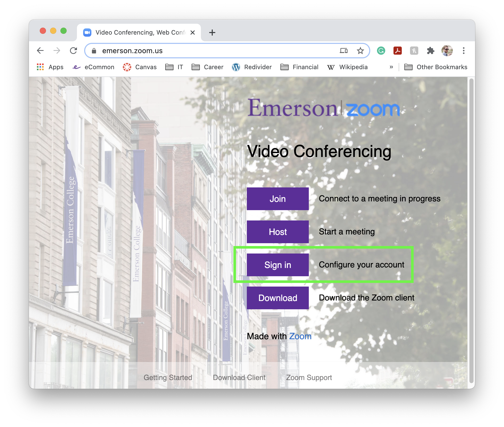Reload the current page
The height and width of the screenshot is (427, 504).
tap(74, 51)
